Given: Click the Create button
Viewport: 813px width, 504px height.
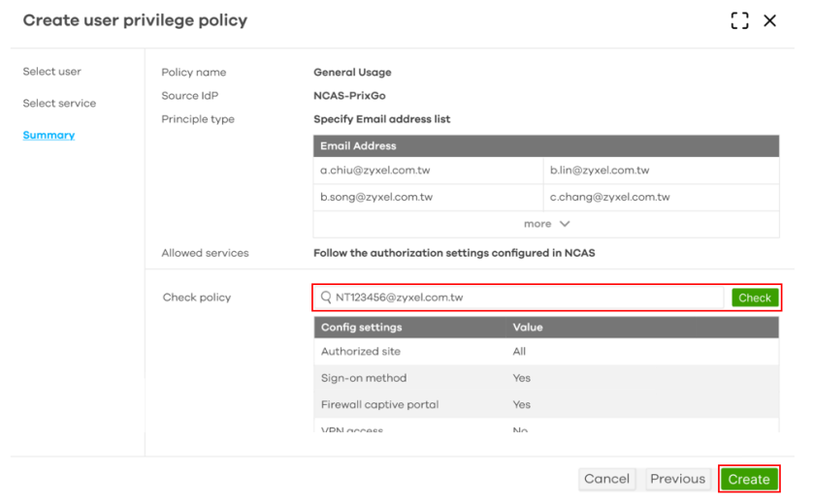Looking at the screenshot, I should click(x=749, y=479).
